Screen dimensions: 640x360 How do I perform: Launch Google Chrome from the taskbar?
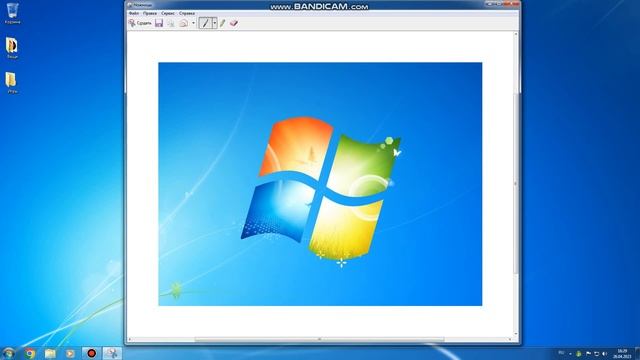coord(30,353)
